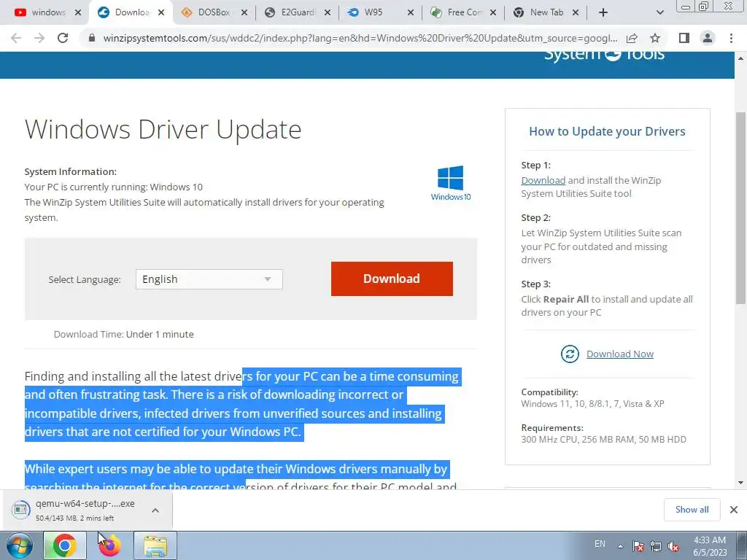Click the Compatibility label
The image size is (747, 560).
(x=549, y=392)
